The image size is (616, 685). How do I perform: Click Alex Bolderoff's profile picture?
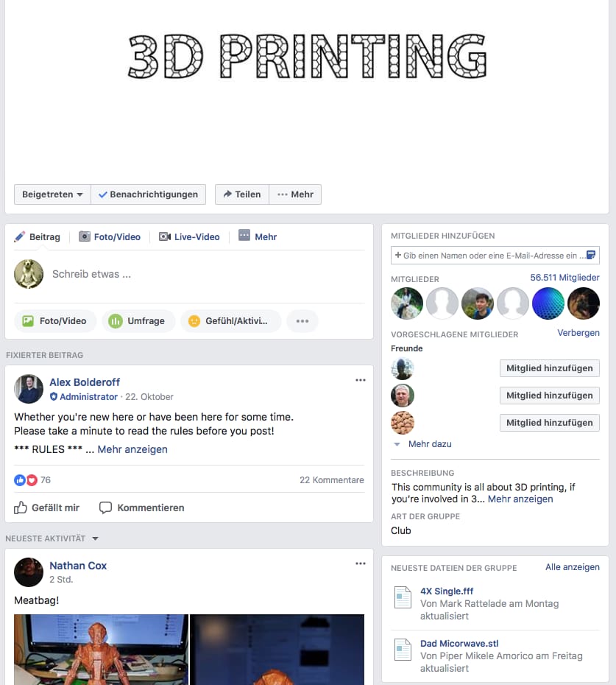click(x=29, y=389)
